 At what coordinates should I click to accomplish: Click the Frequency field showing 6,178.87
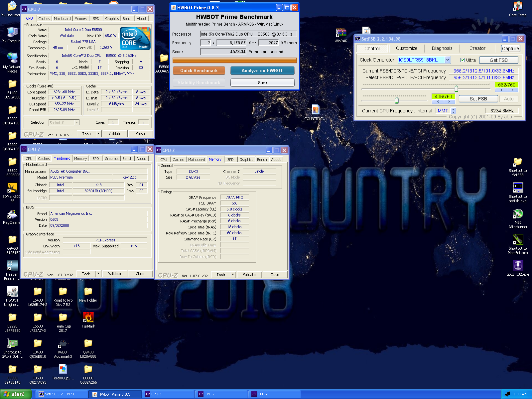(x=232, y=43)
